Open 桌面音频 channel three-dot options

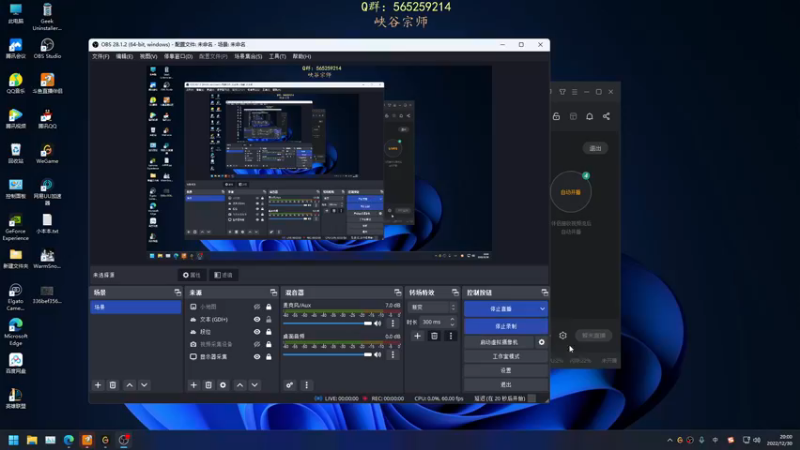tap(393, 355)
